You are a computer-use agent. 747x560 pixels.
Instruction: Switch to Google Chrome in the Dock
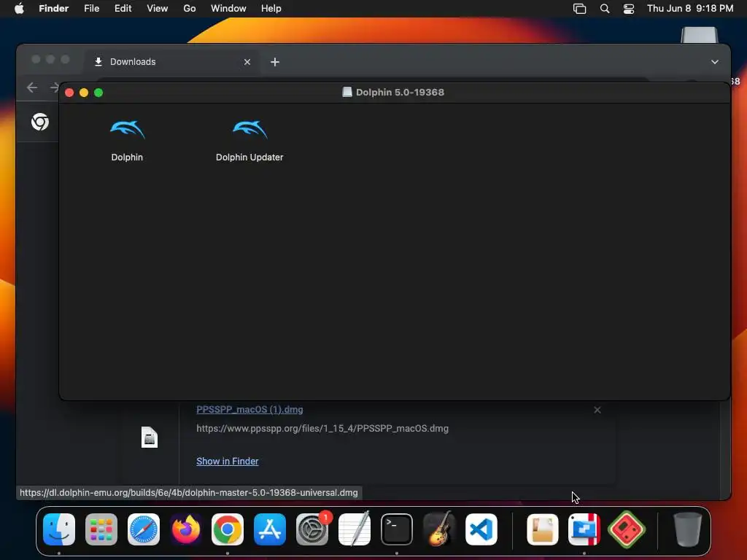pyautogui.click(x=228, y=529)
